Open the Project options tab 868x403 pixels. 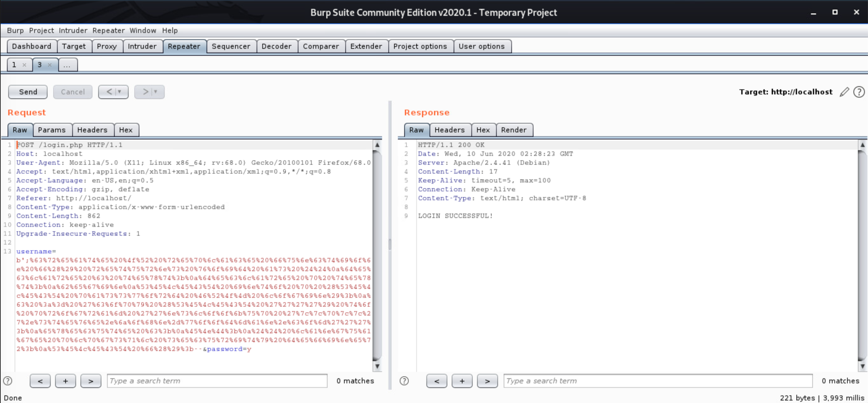tap(420, 46)
